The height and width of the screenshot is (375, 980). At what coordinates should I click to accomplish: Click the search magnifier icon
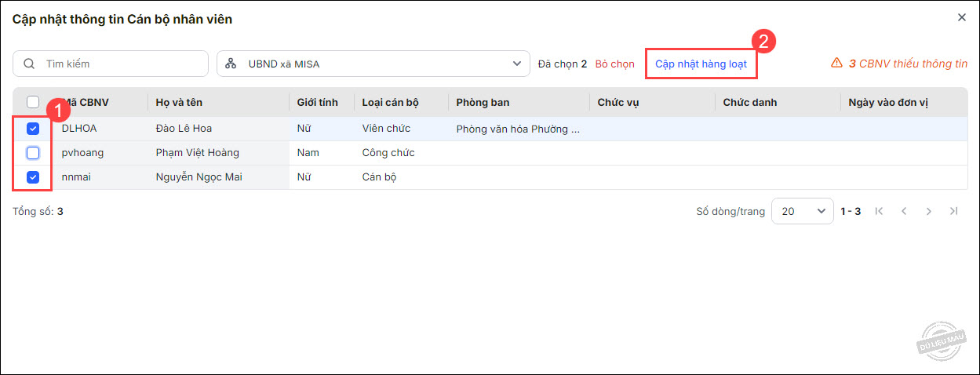(29, 64)
